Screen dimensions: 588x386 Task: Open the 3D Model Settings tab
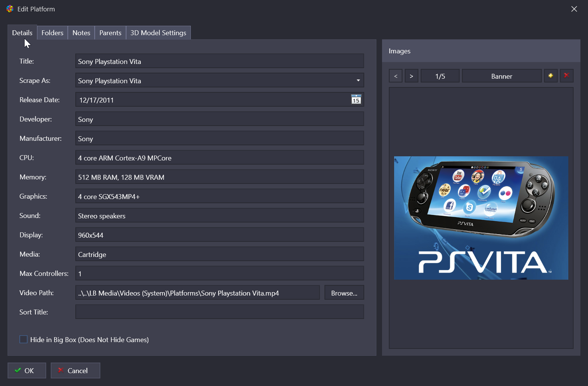pyautogui.click(x=158, y=33)
